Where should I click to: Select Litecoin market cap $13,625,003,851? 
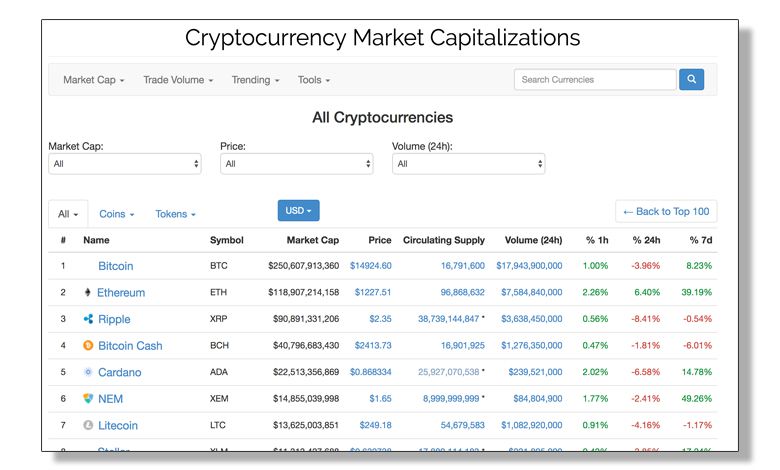point(306,425)
